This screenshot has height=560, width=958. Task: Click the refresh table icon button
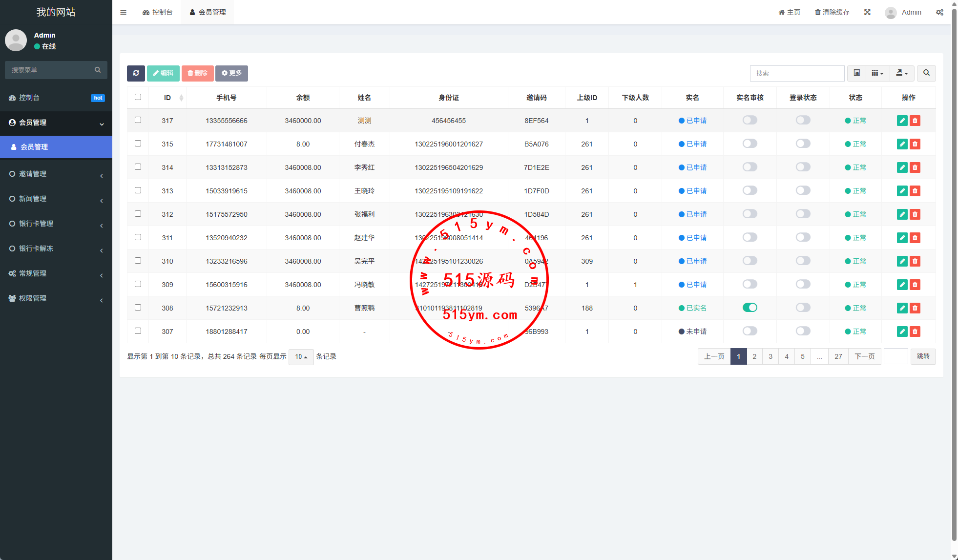(x=136, y=73)
